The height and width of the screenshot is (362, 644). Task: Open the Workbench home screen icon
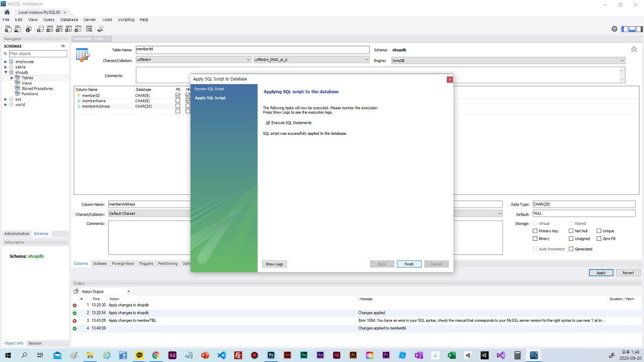coord(7,12)
